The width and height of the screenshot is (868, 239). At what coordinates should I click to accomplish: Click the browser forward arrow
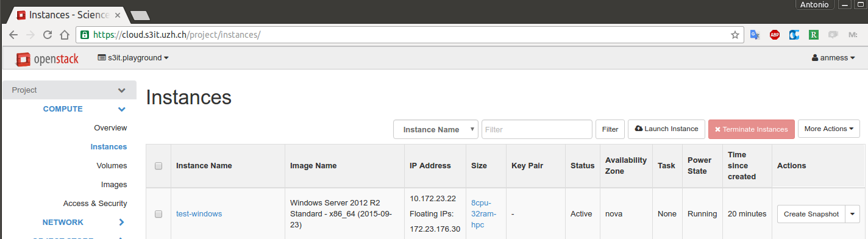point(30,35)
